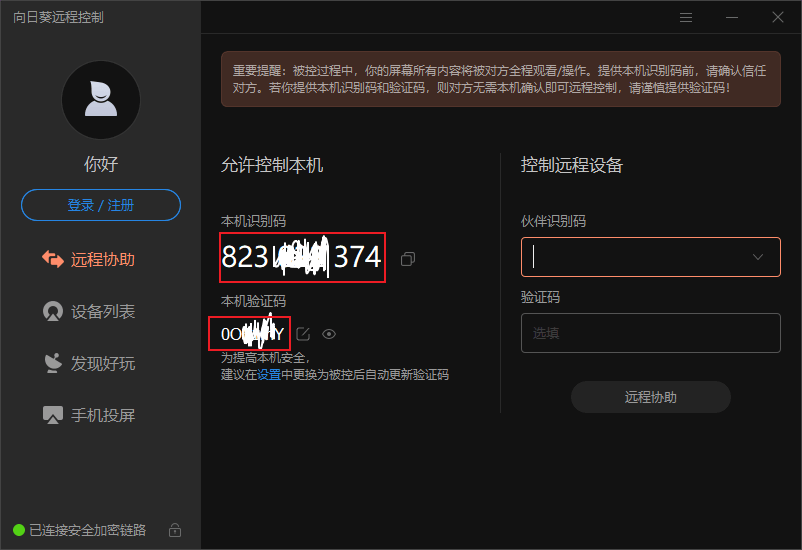Close the 向日葵远程控制 window
Viewport: 802px width, 550px height.
pyautogui.click(x=778, y=17)
